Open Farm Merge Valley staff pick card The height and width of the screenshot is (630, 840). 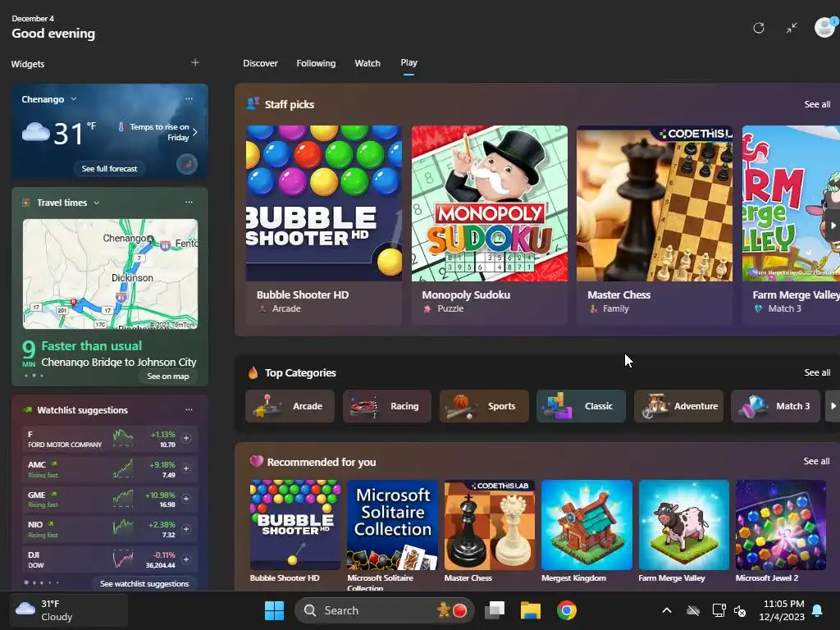[791, 225]
